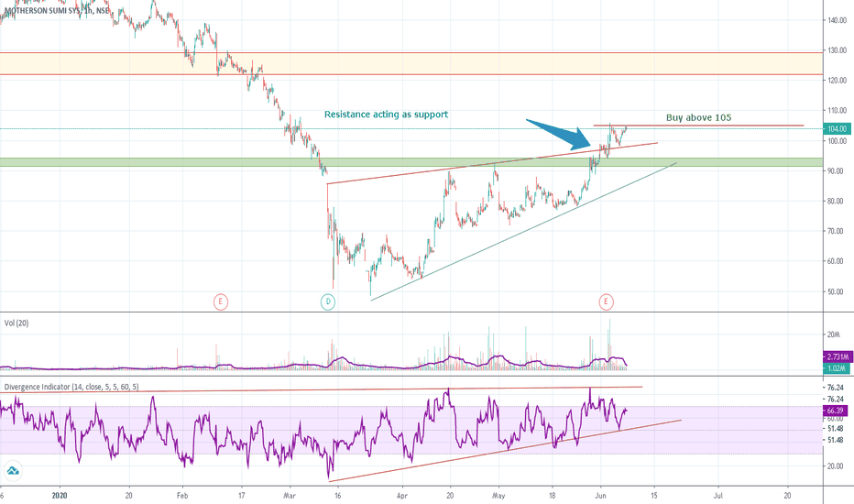This screenshot has width=854, height=504.
Task: Click the 130.00 price axis label
Action: pyautogui.click(x=838, y=50)
